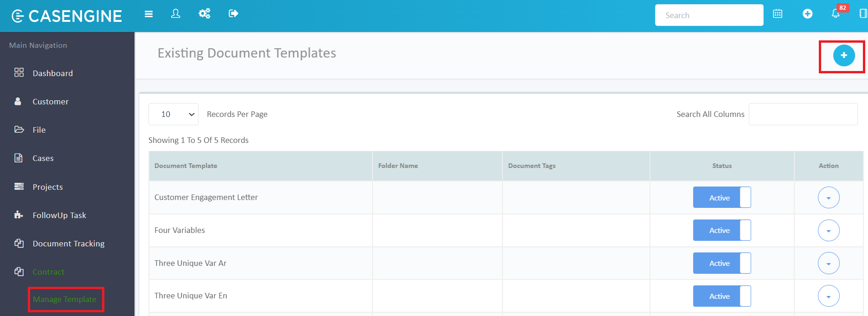
Task: Select Three Unique Var Ar template name
Action: pos(190,263)
